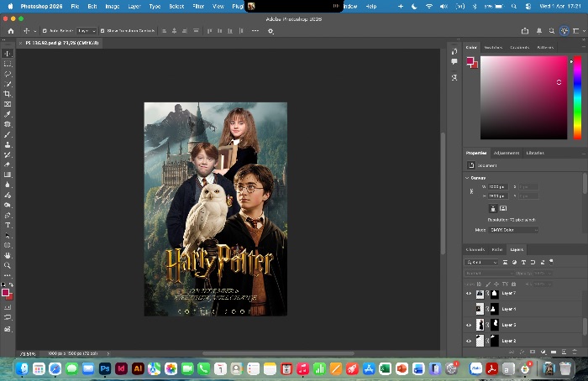This screenshot has height=381, width=588.
Task: Hide Layer 5 using its eye icon
Action: tap(469, 325)
